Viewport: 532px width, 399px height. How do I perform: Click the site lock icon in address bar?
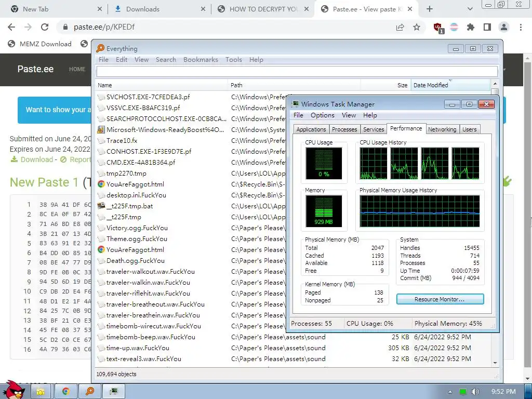pyautogui.click(x=65, y=27)
